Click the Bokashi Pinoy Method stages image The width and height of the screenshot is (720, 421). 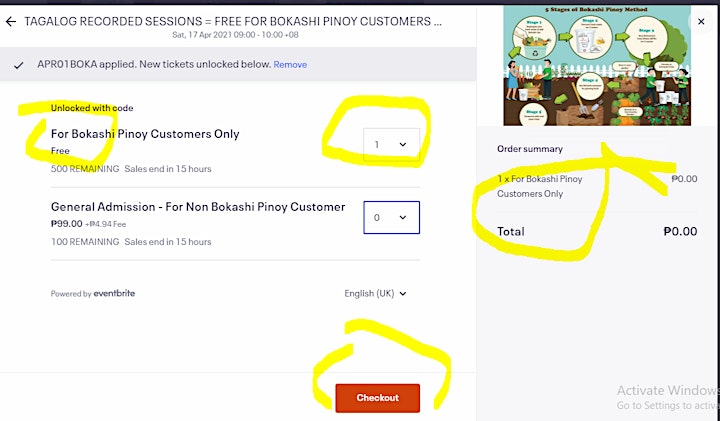597,65
